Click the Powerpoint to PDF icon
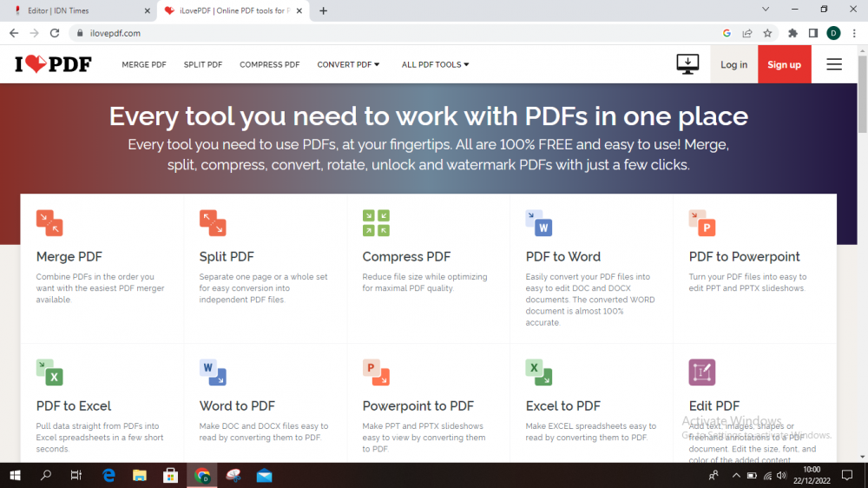This screenshot has height=488, width=868. [x=376, y=373]
